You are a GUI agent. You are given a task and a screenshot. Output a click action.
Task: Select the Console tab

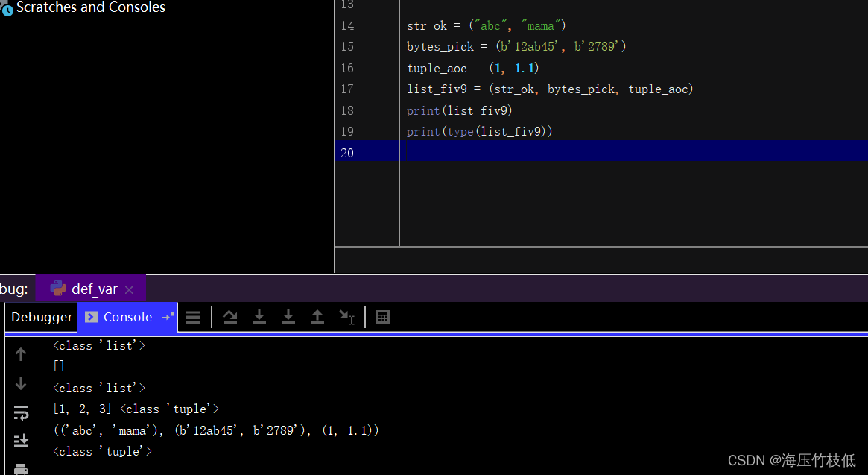[x=125, y=316]
